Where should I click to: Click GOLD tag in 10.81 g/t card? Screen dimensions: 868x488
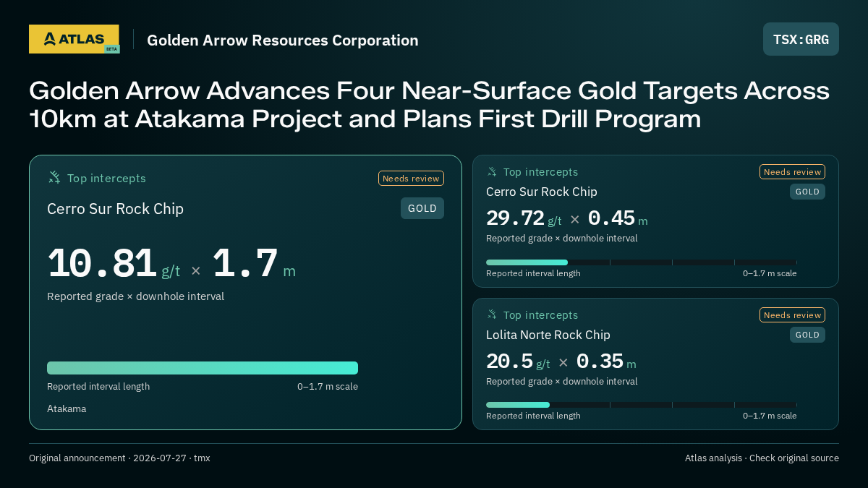tap(422, 208)
